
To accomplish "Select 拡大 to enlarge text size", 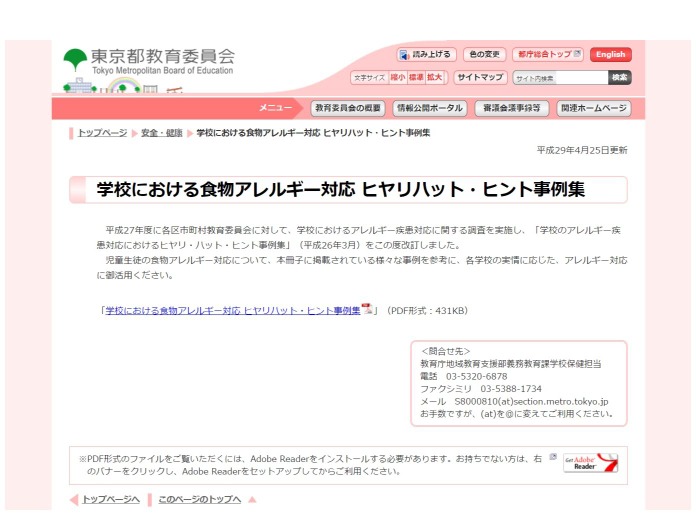I will 435,77.
